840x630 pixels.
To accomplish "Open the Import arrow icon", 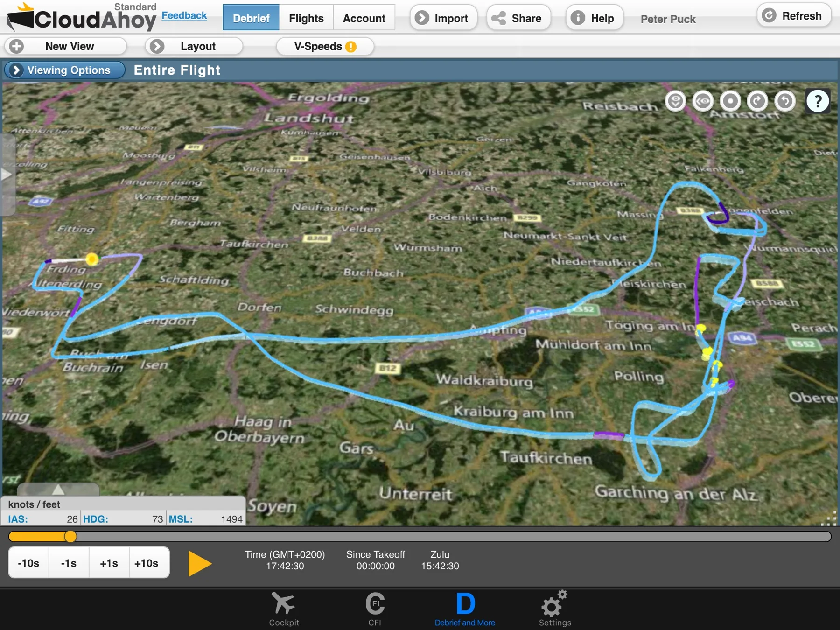I will pyautogui.click(x=422, y=18).
